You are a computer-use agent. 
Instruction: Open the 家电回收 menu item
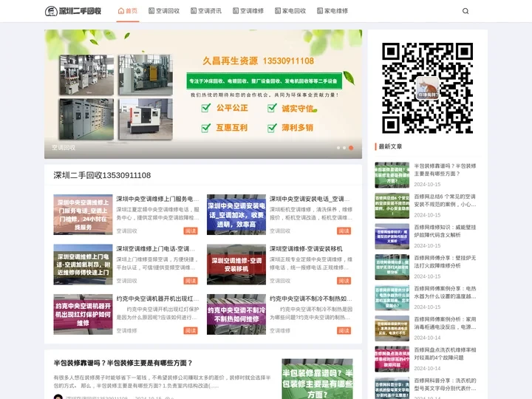tap(290, 11)
